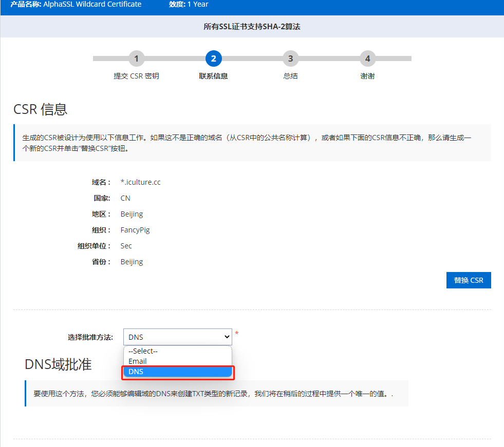Click the CSR 信息 heading

(40, 109)
